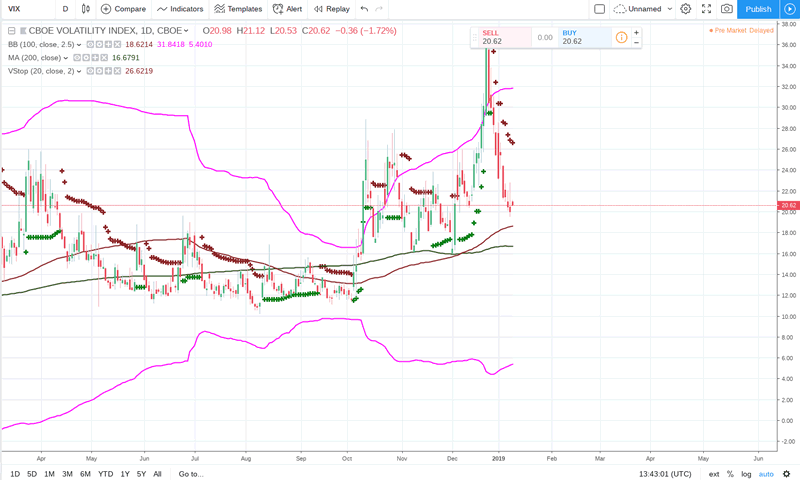Click the red 20.62 price label on axis

[788, 206]
